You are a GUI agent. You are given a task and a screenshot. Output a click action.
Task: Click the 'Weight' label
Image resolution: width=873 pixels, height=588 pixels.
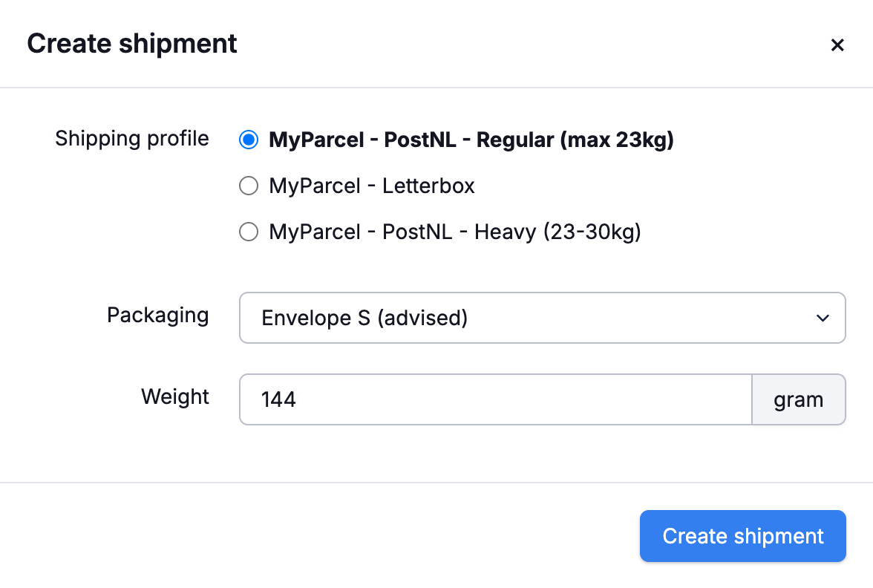175,397
